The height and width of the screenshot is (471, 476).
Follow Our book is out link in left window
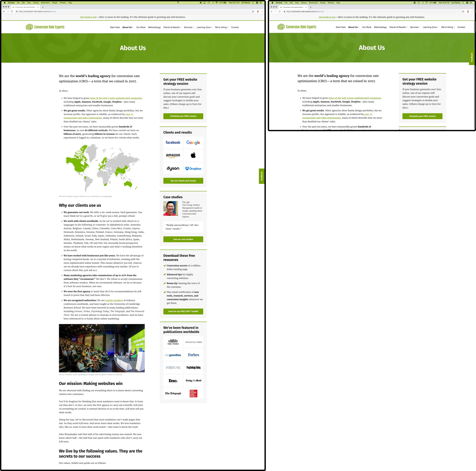click(88, 17)
